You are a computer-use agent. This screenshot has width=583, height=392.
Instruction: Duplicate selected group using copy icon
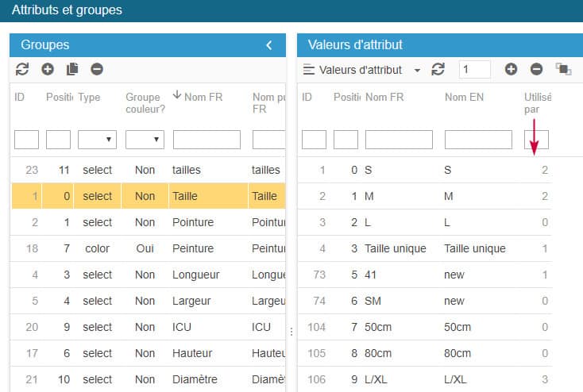point(72,69)
